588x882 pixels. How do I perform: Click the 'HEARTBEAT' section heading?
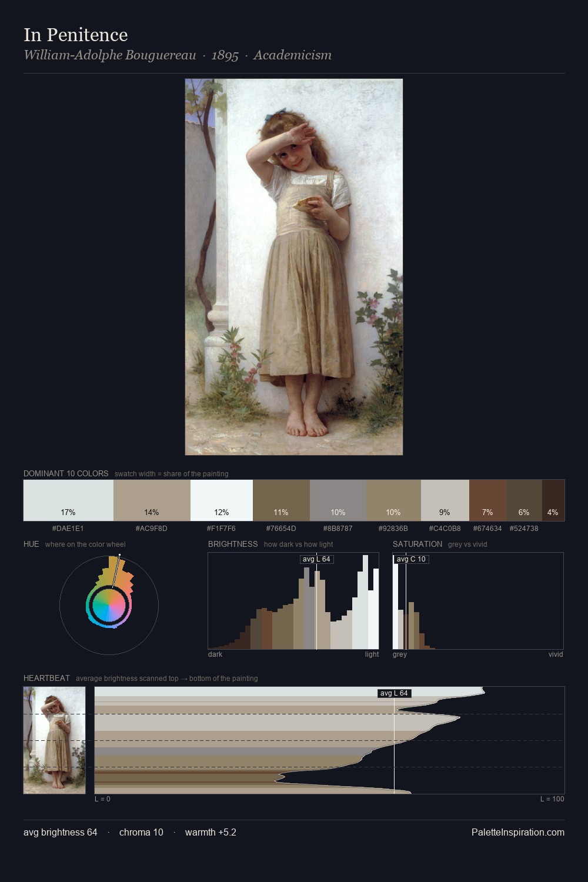pyautogui.click(x=46, y=678)
